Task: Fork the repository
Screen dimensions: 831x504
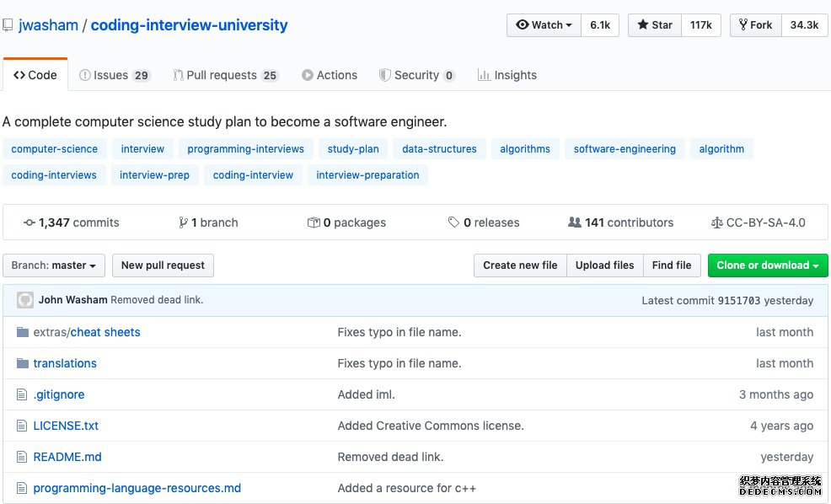Action: (x=756, y=25)
